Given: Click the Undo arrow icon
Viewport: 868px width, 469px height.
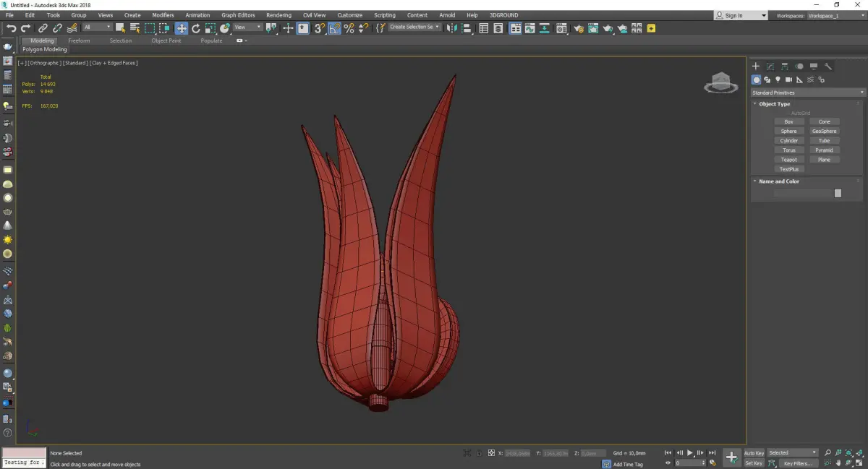Looking at the screenshot, I should click(x=12, y=28).
